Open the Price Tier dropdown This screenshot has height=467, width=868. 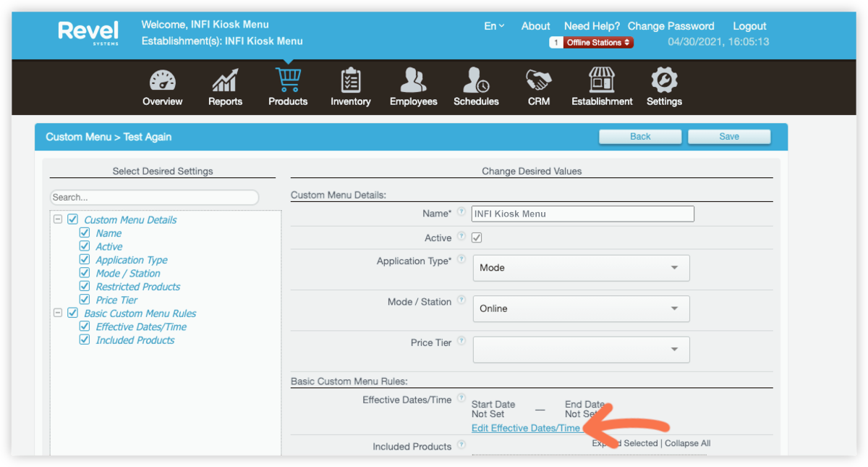click(x=581, y=350)
